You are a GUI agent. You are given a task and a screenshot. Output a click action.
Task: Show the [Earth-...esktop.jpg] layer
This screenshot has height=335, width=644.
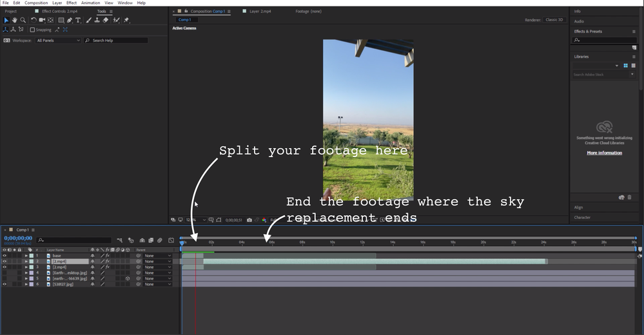5,273
